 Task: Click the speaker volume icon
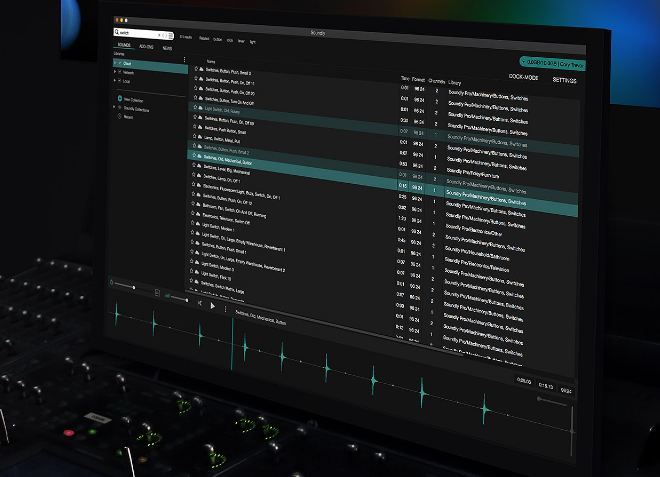[167, 297]
